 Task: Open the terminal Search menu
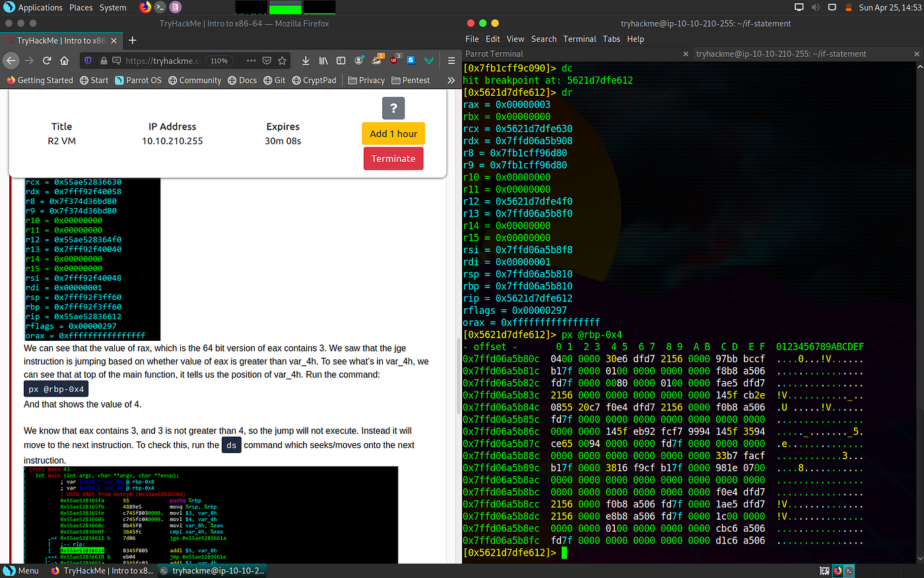click(x=544, y=39)
